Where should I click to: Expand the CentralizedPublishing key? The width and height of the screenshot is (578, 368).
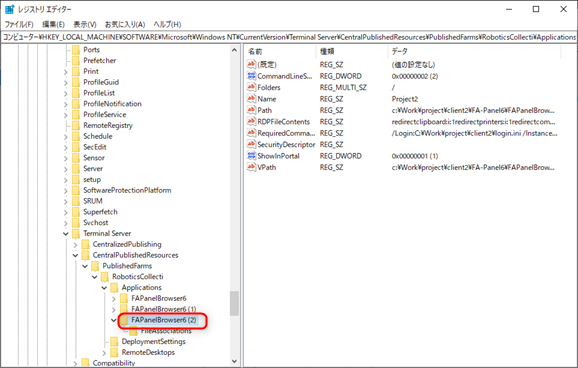tap(75, 244)
